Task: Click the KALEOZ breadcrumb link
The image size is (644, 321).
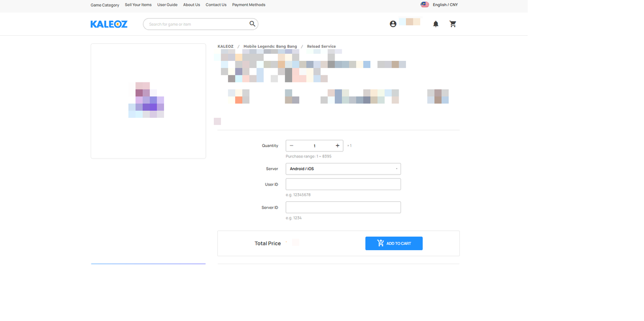Action: click(x=225, y=46)
